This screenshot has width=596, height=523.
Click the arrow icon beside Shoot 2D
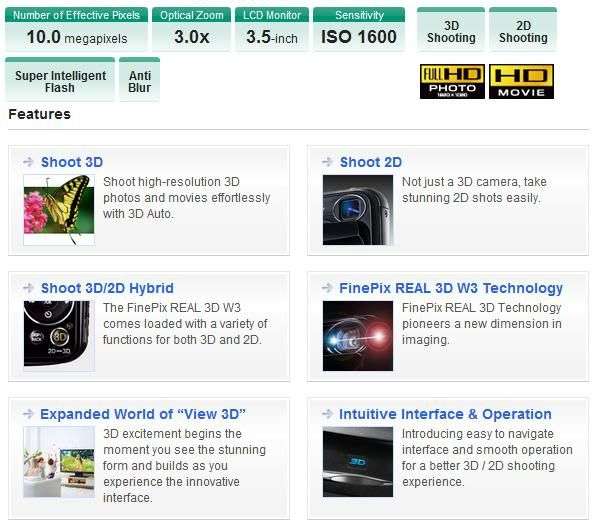tap(327, 162)
